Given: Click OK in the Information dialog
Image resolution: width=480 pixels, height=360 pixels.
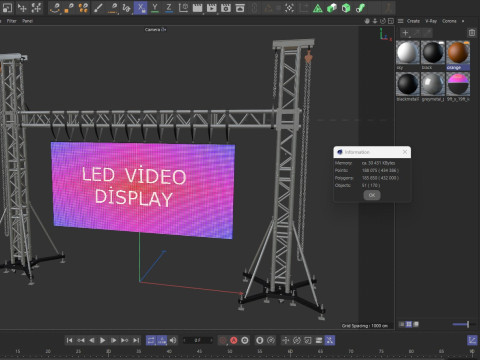Looking at the screenshot, I should click(372, 195).
